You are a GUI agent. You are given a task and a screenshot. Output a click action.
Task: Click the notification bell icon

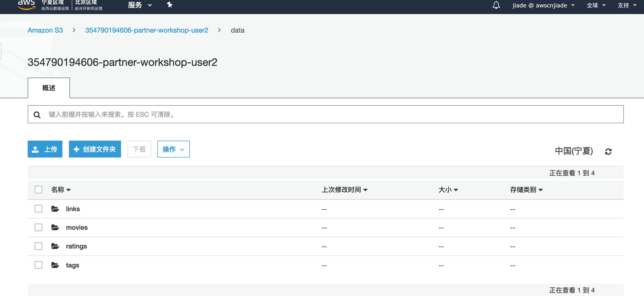[x=496, y=5]
